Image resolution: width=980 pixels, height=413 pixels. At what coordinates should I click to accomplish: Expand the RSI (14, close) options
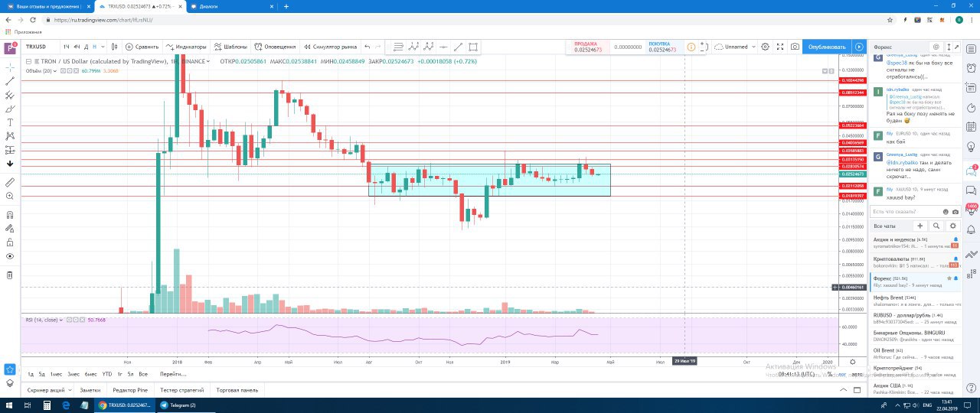point(63,320)
